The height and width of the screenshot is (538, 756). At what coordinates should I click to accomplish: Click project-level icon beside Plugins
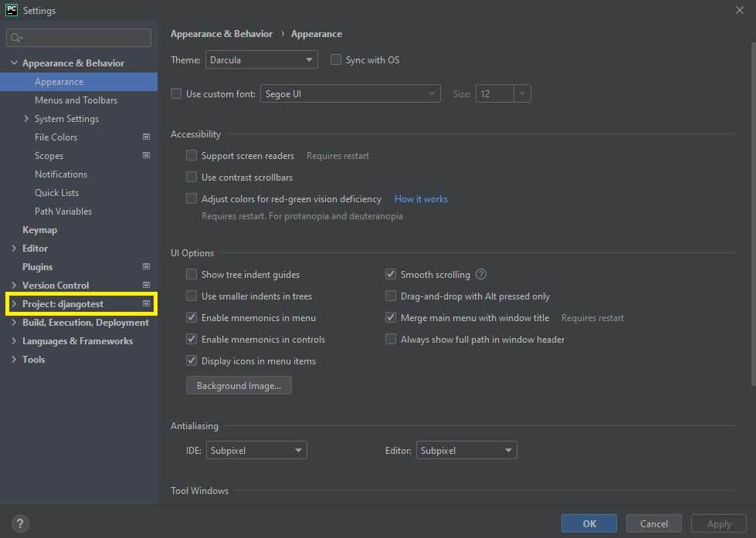[146, 266]
